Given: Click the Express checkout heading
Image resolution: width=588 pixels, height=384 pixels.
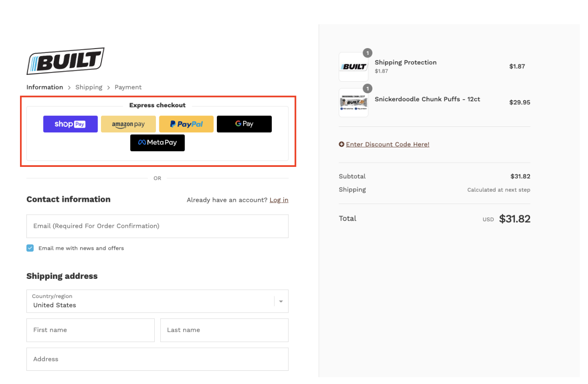Looking at the screenshot, I should pyautogui.click(x=157, y=105).
